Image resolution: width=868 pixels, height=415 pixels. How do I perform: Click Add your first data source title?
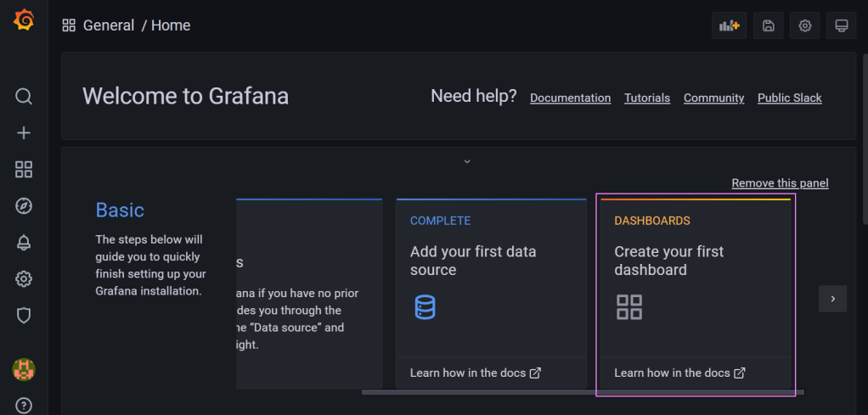473,261
